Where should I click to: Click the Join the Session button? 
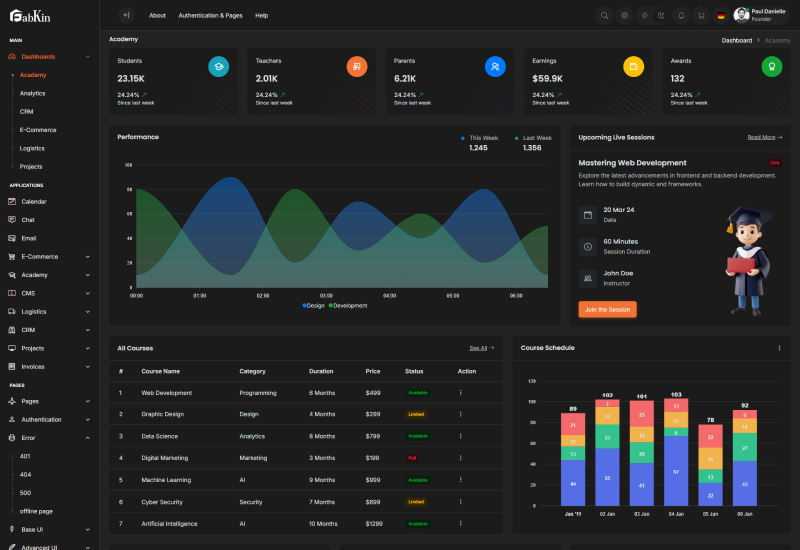(x=607, y=310)
